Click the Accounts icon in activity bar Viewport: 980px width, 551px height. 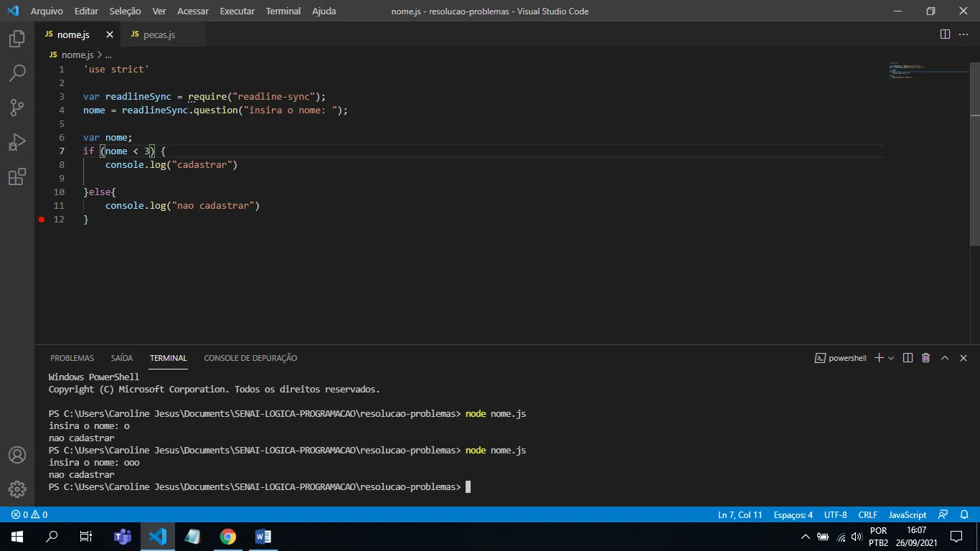pos(17,455)
